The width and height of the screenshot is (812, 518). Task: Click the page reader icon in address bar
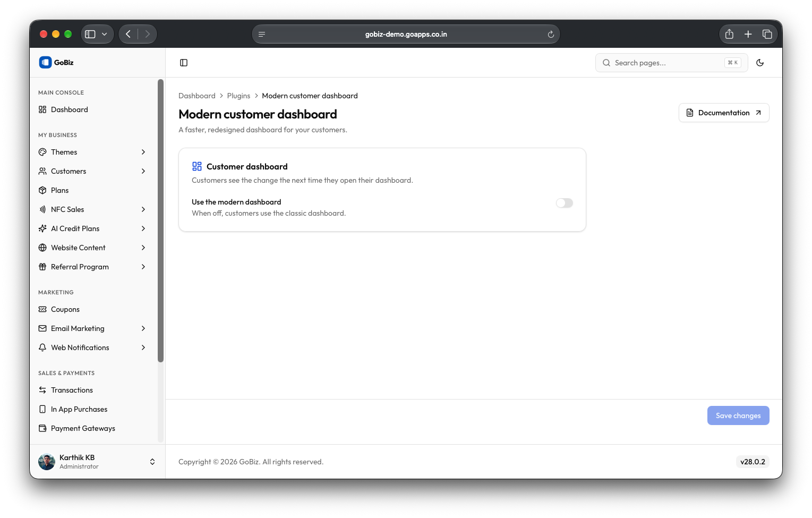point(262,34)
